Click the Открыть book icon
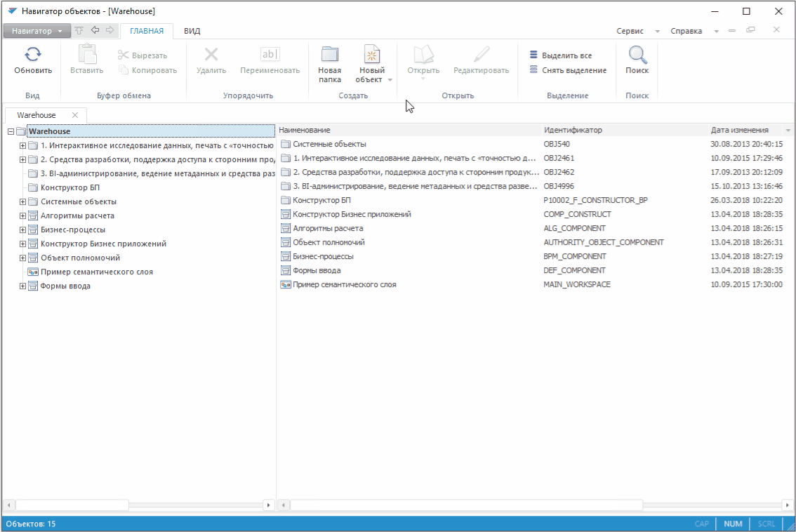Image resolution: width=796 pixels, height=532 pixels. click(x=423, y=54)
